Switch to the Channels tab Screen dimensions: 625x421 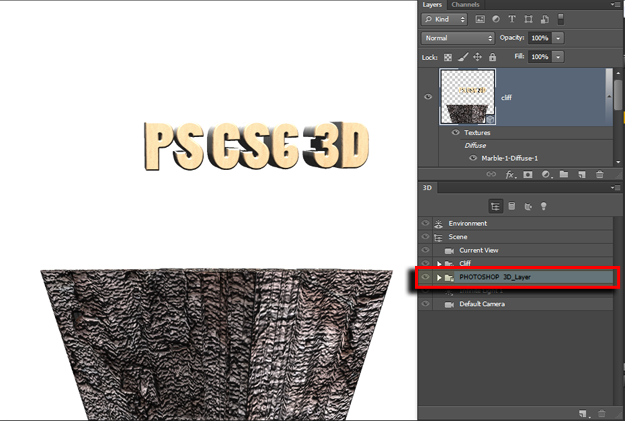(x=465, y=5)
